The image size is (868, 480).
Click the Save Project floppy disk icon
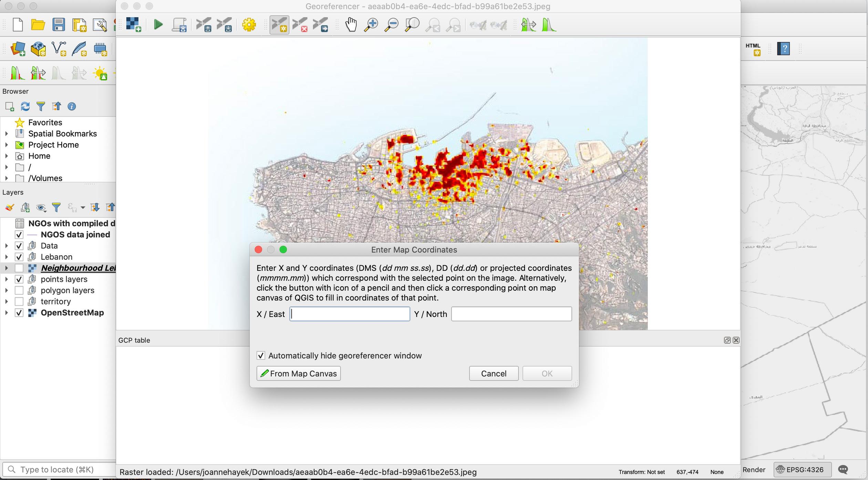click(x=59, y=25)
